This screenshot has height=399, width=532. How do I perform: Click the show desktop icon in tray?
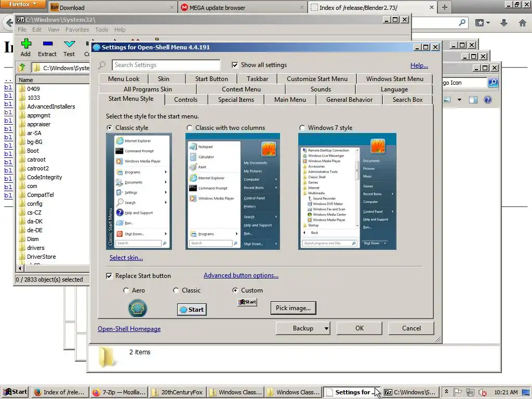click(526, 392)
